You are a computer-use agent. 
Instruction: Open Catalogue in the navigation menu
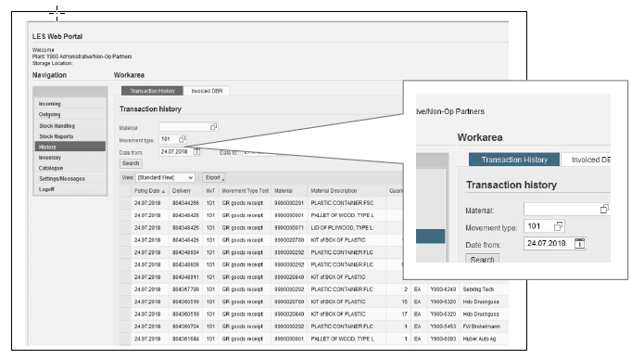[70, 168]
